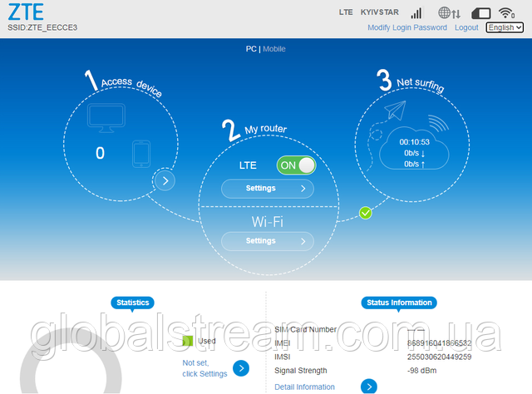Switch to Mobile view

274,49
